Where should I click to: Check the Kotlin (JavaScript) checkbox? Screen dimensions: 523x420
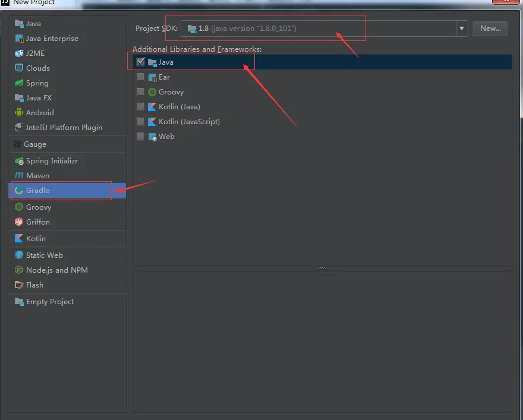click(140, 121)
